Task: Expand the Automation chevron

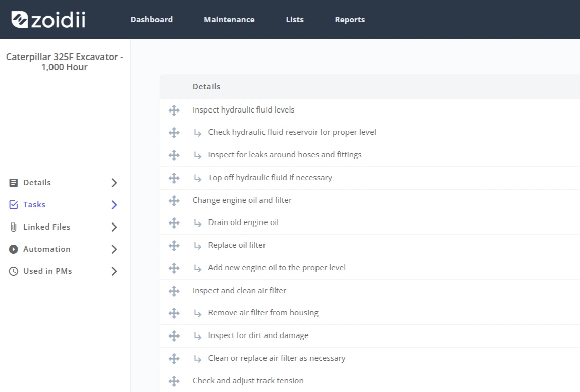Action: (x=114, y=249)
